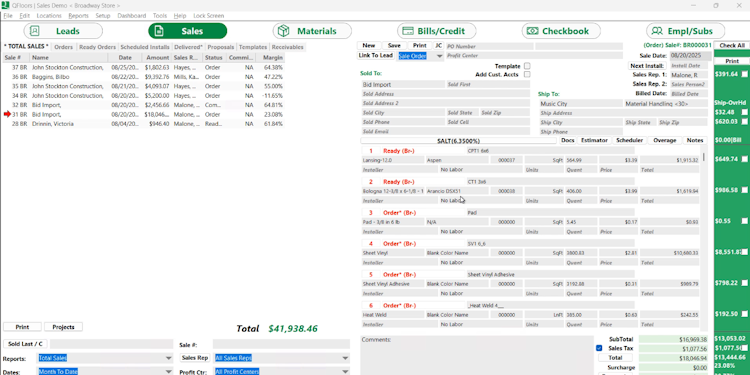750x375 pixels.
Task: Switch to the Proposals tab
Action: [221, 47]
